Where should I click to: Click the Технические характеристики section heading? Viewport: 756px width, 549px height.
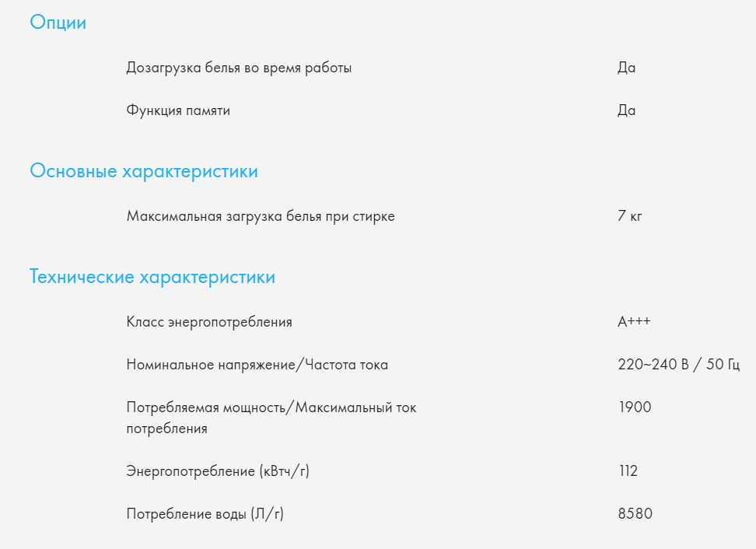[152, 277]
